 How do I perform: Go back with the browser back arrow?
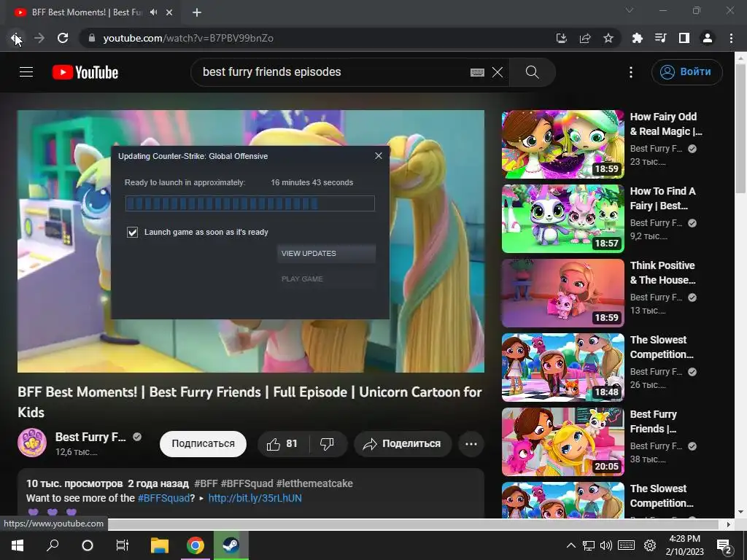tap(16, 38)
